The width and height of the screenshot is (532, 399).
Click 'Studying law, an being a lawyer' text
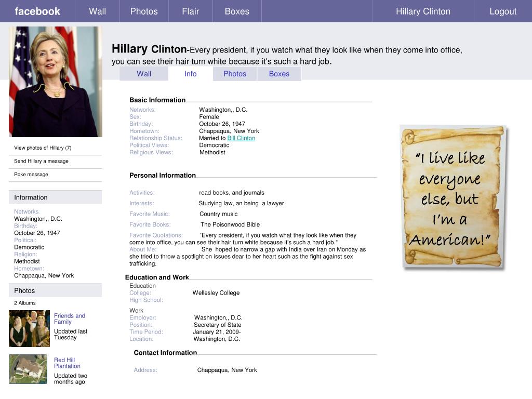pyautogui.click(x=241, y=203)
